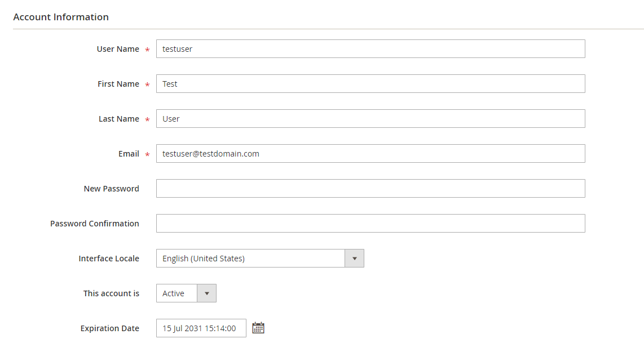This screenshot has width=644, height=352.
Task: Click the Account Information section heading
Action: tap(61, 17)
